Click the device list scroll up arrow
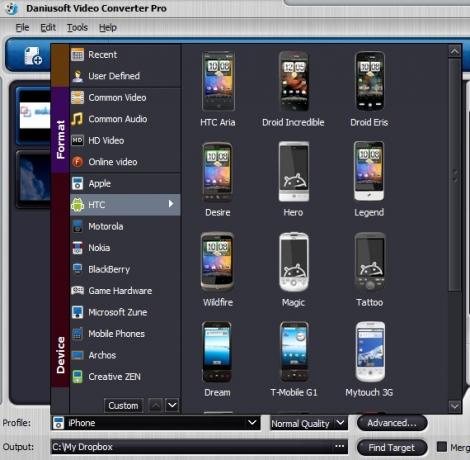Image resolution: width=470 pixels, height=460 pixels. [x=455, y=51]
